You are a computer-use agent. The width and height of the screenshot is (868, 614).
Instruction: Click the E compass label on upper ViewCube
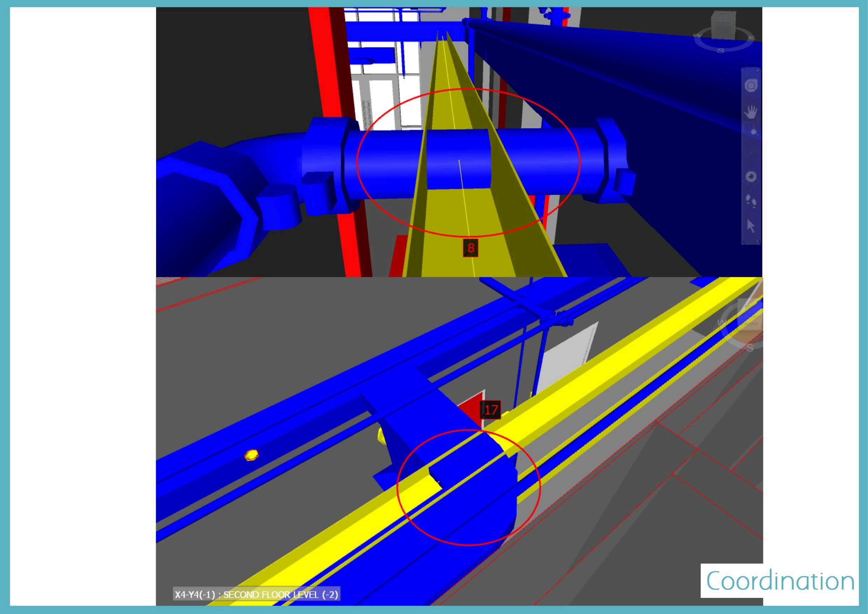[752, 38]
